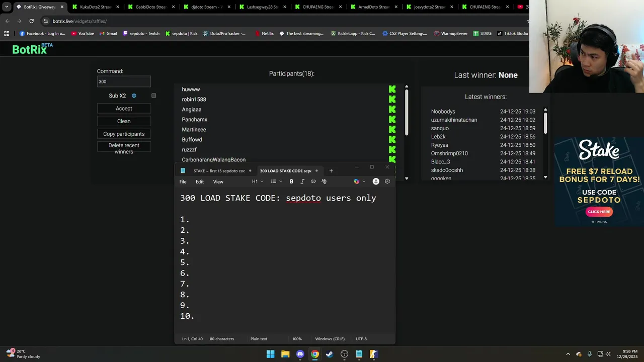
Task: Open the Windows Start menu
Action: click(270, 354)
